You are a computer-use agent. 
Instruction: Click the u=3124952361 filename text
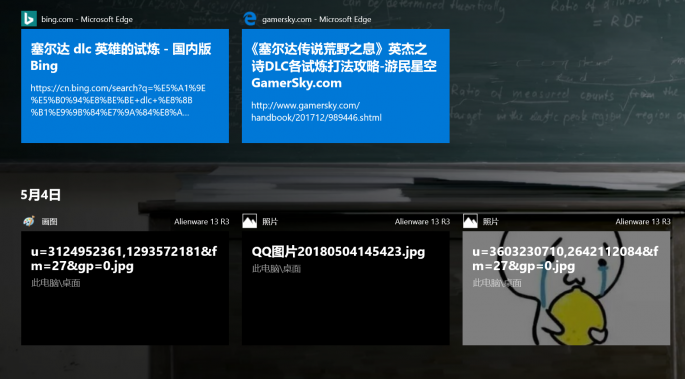point(124,259)
